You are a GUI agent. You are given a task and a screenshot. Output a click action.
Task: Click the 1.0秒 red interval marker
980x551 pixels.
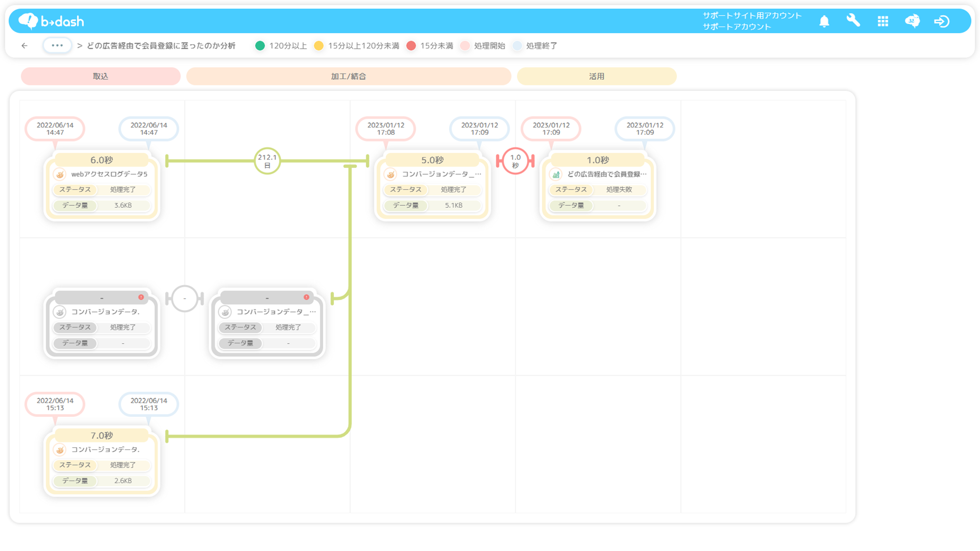pos(515,161)
